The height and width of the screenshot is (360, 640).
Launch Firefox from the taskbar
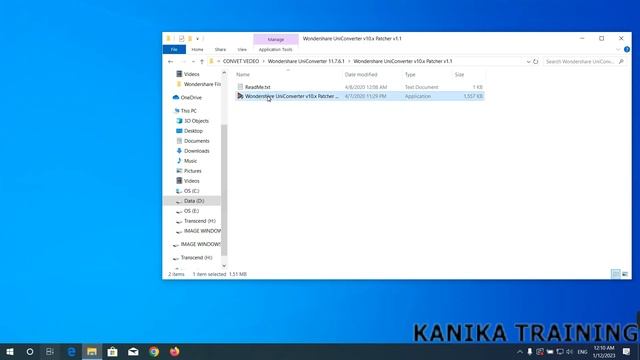(175, 351)
